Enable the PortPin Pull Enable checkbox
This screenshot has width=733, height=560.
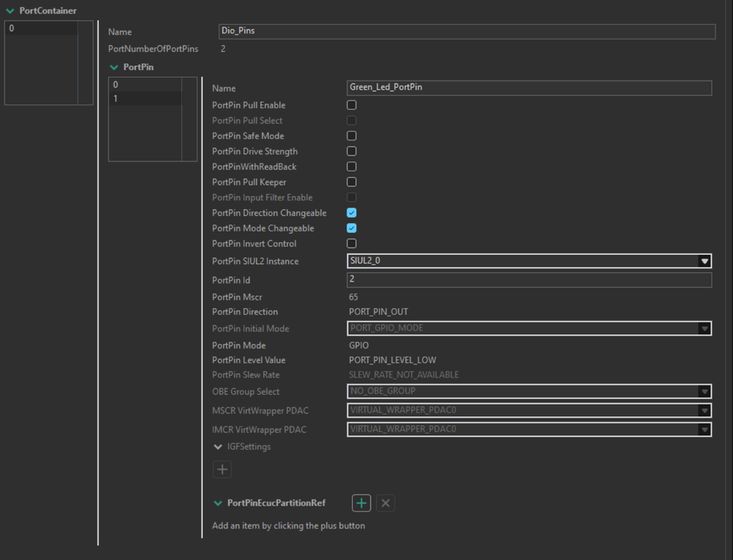351,105
